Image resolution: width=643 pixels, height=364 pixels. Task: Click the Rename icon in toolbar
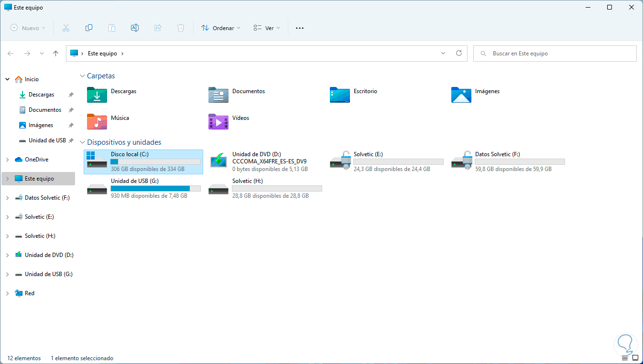point(135,28)
